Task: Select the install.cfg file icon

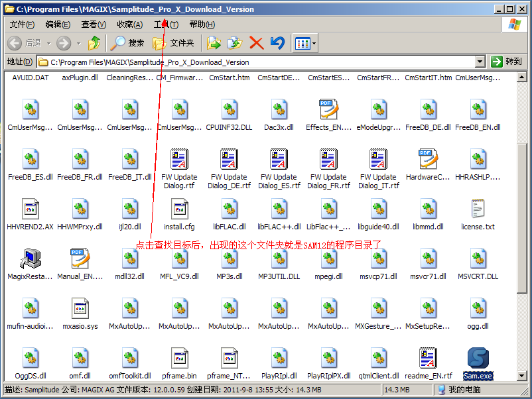Action: coord(179,209)
